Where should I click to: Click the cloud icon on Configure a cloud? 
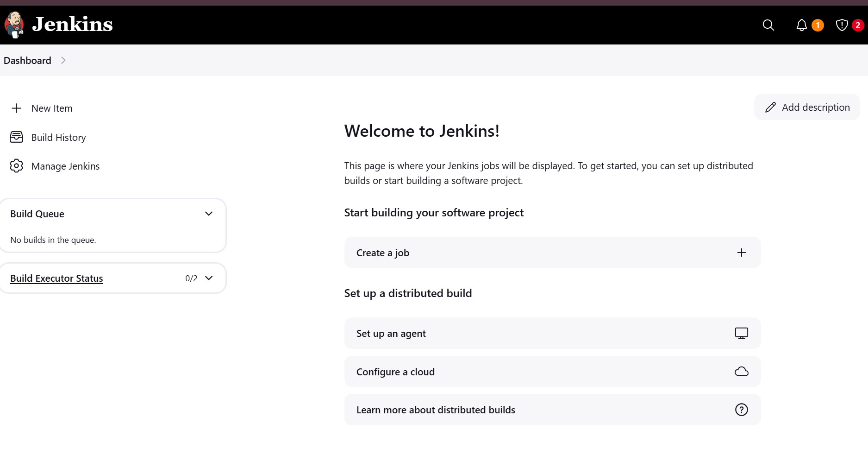tap(742, 372)
